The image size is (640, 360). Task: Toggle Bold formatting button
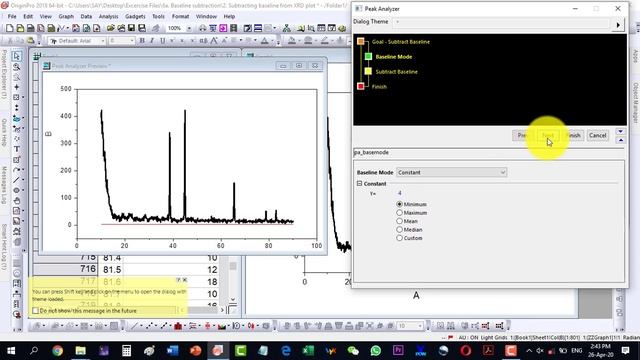click(142, 40)
